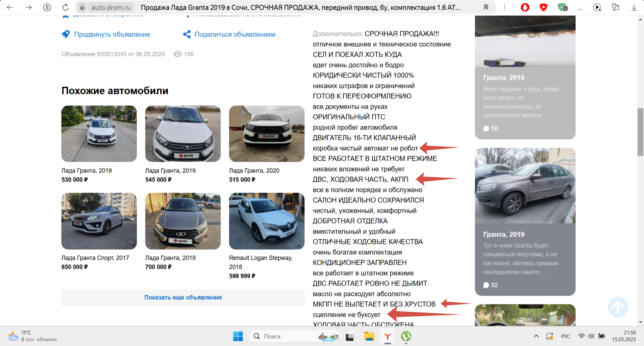The width and height of the screenshot is (644, 346).
Task: Open Лада Гранта 2019 for 700 000 ₽ thumbnail
Action: click(183, 221)
